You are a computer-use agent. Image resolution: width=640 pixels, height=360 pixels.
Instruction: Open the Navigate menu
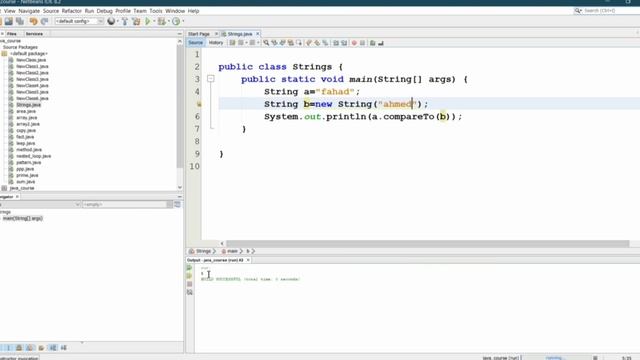(29, 11)
